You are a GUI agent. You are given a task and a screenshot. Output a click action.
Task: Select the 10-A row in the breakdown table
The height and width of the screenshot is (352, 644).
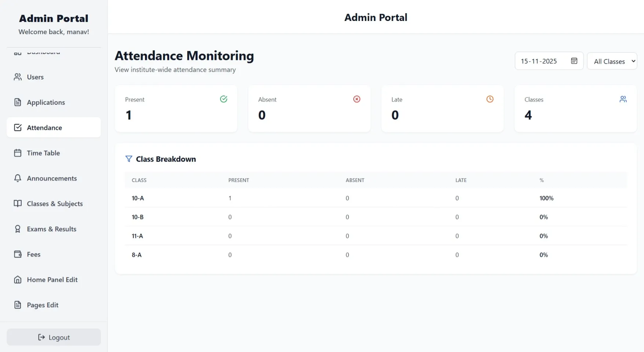138,198
